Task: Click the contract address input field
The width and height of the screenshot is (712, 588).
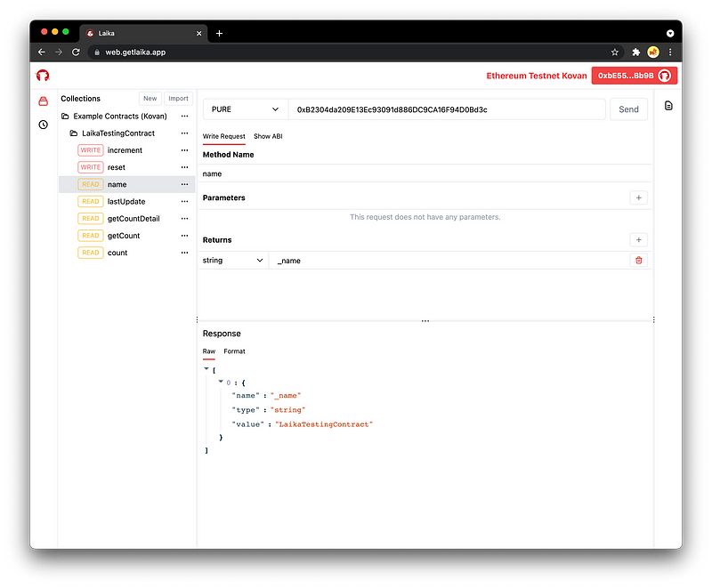Action: click(x=445, y=109)
